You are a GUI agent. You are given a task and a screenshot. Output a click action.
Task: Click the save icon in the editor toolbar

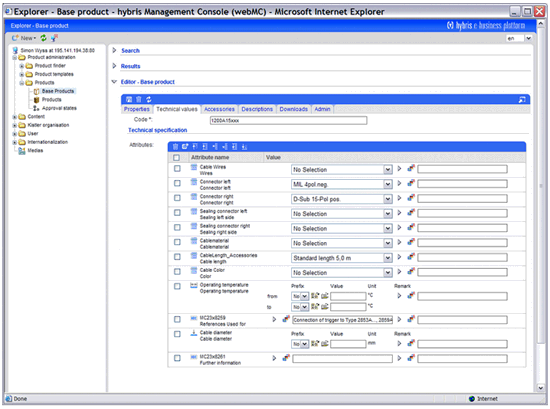tap(129, 99)
